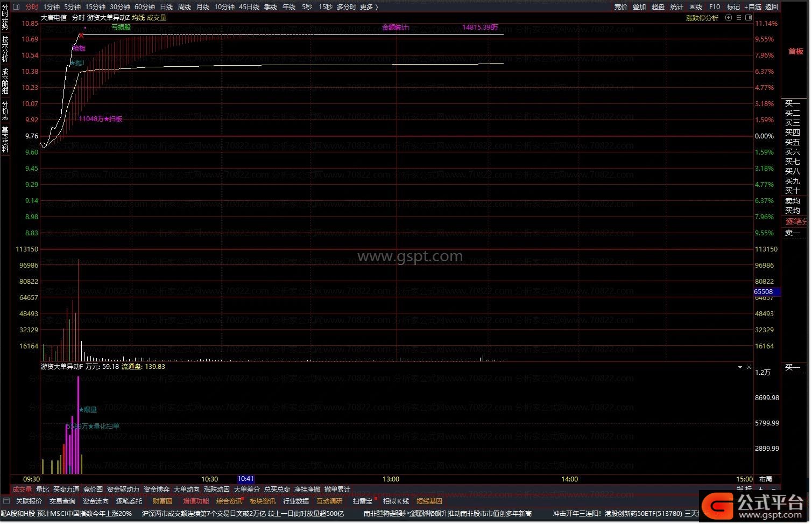This screenshot has width=812, height=524.
Task: Select the 5分钟 chart period
Action: click(x=72, y=7)
